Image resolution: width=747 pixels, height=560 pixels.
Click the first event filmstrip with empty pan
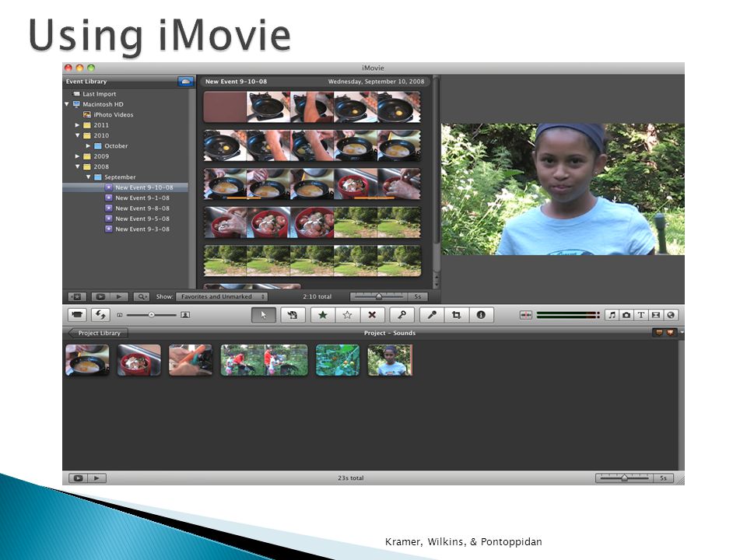coord(312,107)
